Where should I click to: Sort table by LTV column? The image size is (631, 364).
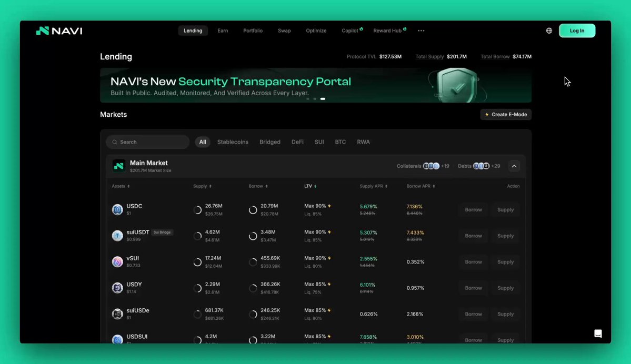pyautogui.click(x=311, y=186)
